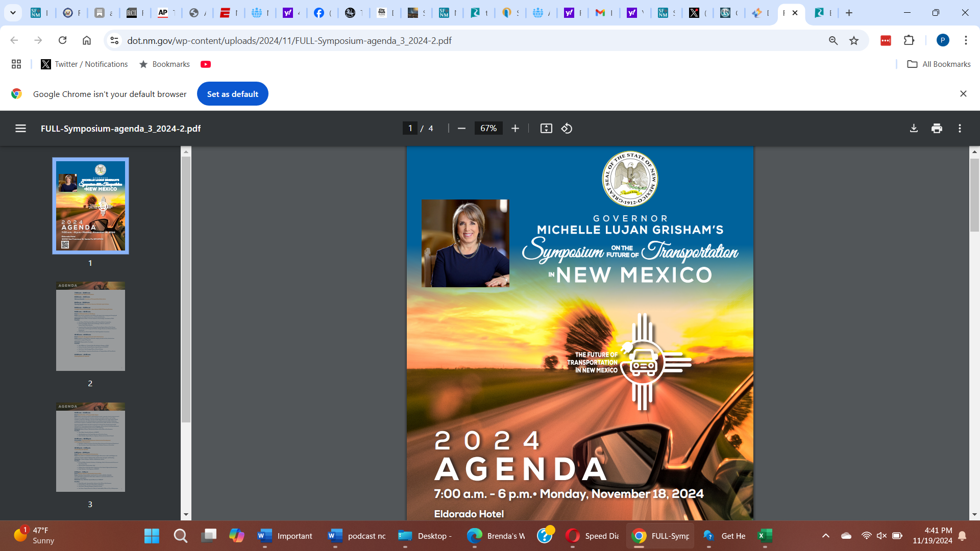Zoom out of the PDF
Image resolution: width=980 pixels, height=551 pixels.
(461, 129)
